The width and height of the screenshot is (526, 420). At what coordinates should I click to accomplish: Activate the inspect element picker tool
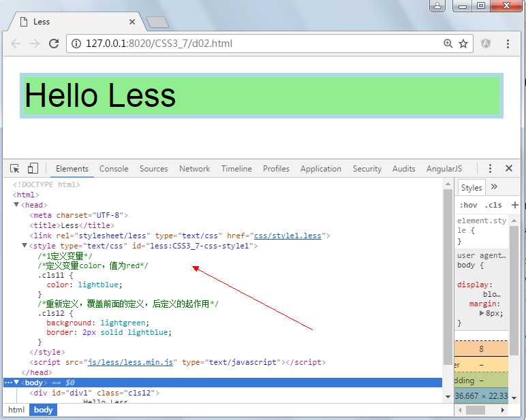(x=15, y=168)
